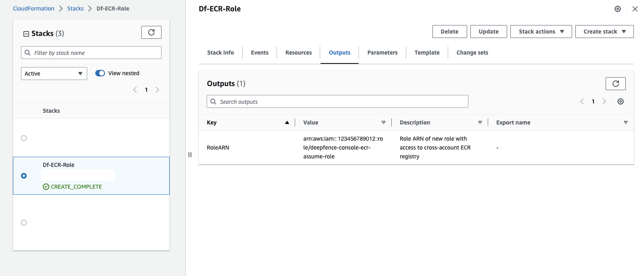This screenshot has height=276, width=644.
Task: Select the first stack radio button
Action: click(x=24, y=138)
